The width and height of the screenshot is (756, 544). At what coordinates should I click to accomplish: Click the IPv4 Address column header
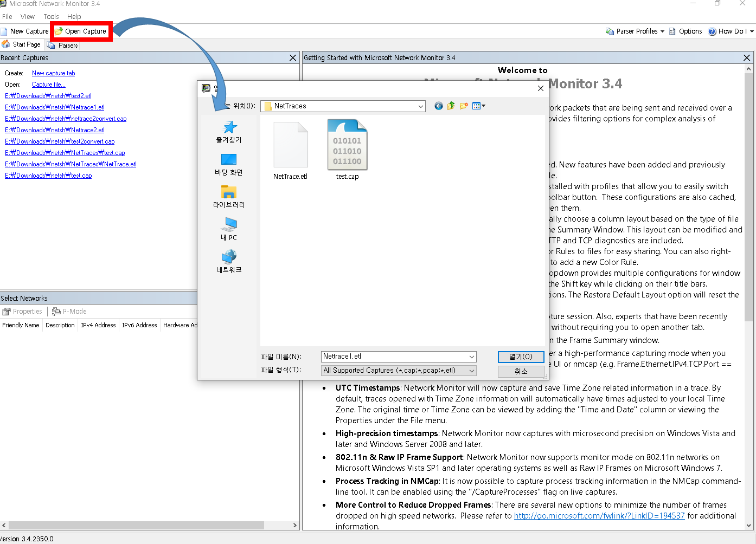98,325
